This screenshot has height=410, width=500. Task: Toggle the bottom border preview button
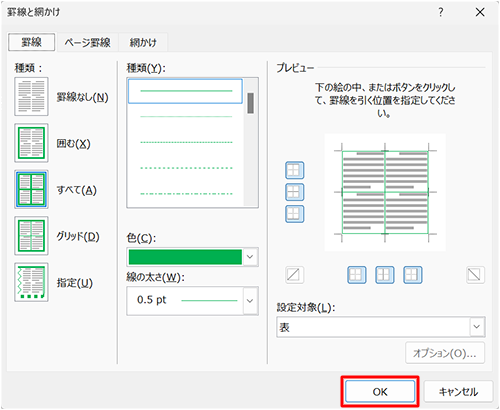[x=295, y=214]
